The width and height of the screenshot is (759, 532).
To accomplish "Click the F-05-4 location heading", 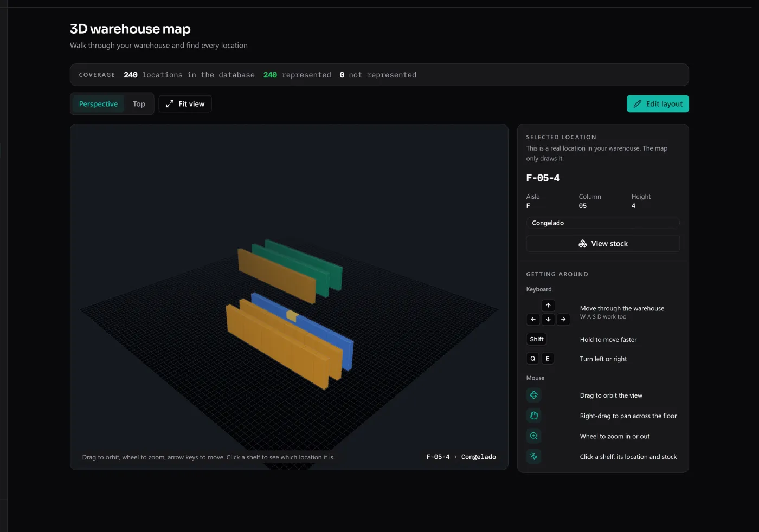I will point(543,178).
